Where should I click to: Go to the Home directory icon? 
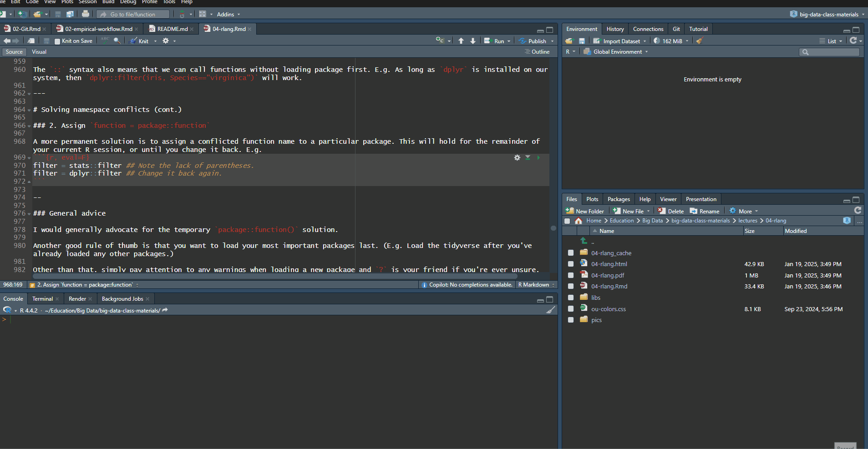579,221
